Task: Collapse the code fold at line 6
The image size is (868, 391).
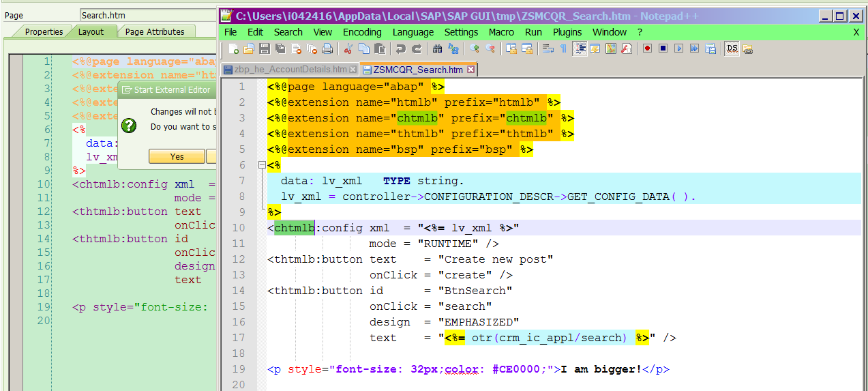Action: (262, 165)
